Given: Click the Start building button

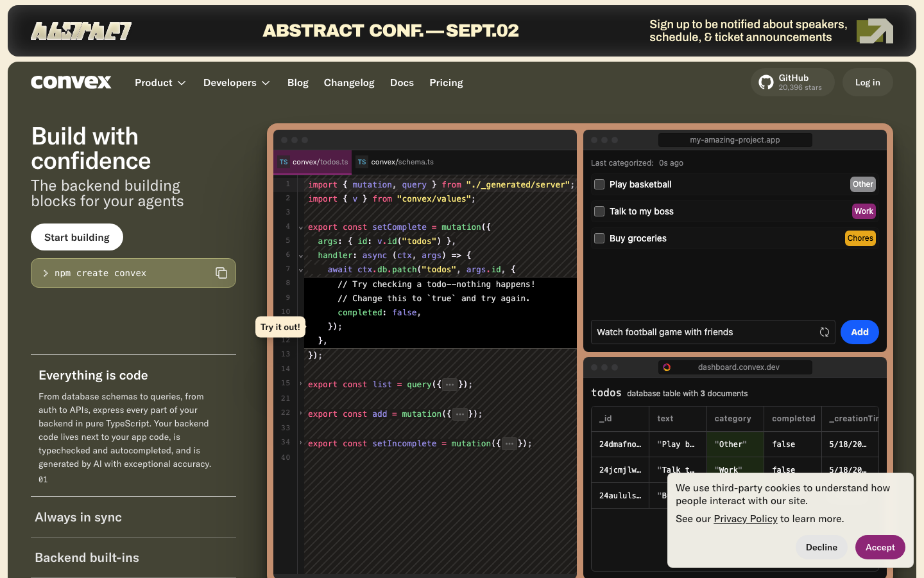Looking at the screenshot, I should (x=77, y=237).
